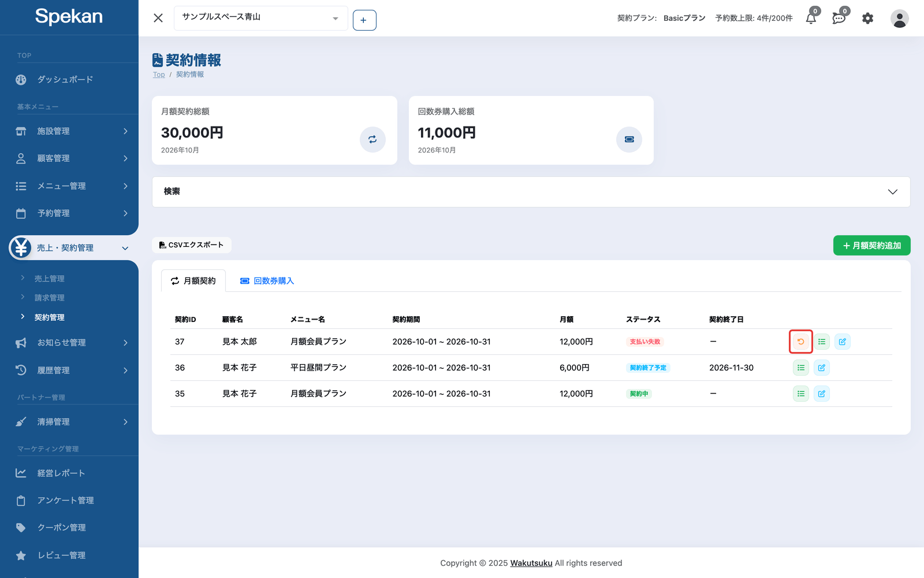Click the CSVエクスポート button
The width and height of the screenshot is (924, 578).
coord(192,245)
